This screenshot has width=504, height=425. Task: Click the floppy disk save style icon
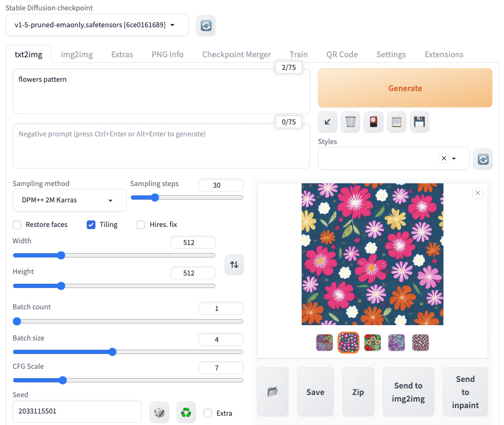pos(419,122)
